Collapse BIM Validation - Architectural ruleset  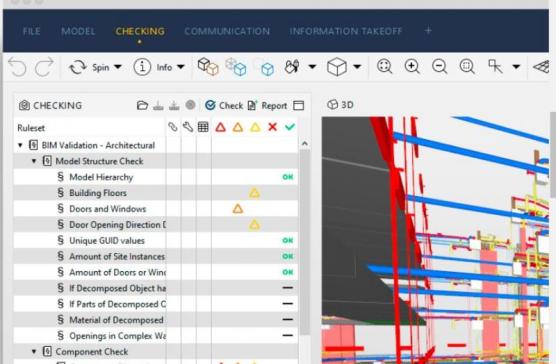coord(20,145)
